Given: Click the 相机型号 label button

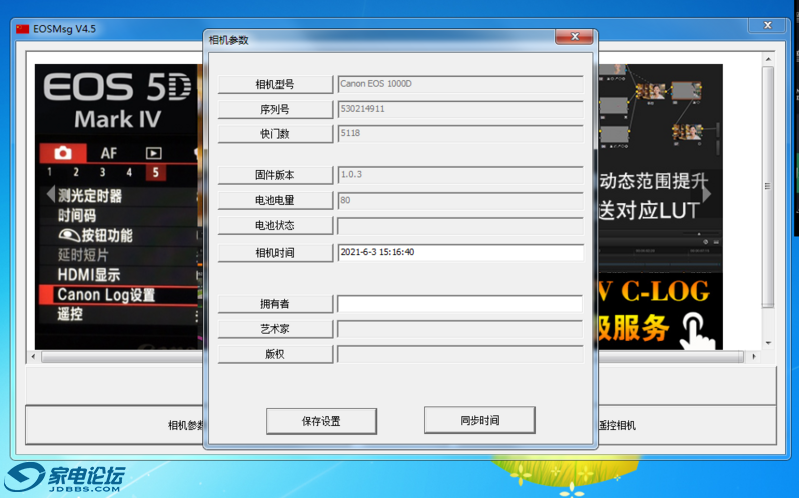Looking at the screenshot, I should (x=275, y=84).
